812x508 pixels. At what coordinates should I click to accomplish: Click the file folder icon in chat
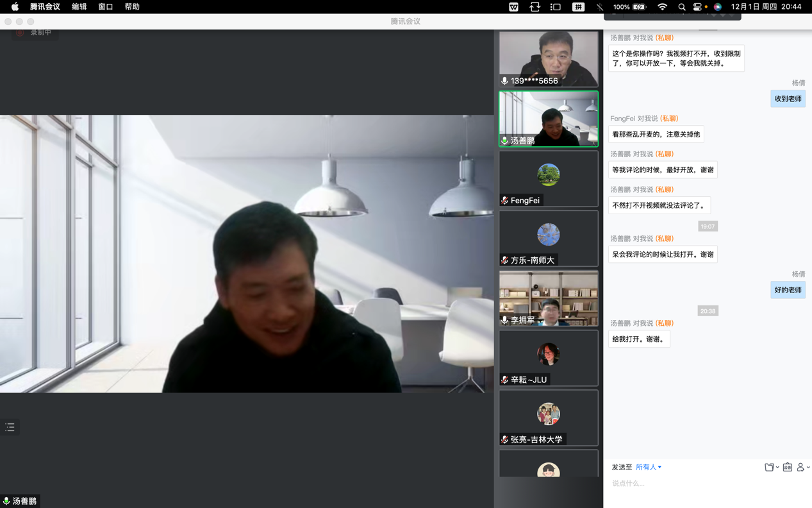[768, 468]
